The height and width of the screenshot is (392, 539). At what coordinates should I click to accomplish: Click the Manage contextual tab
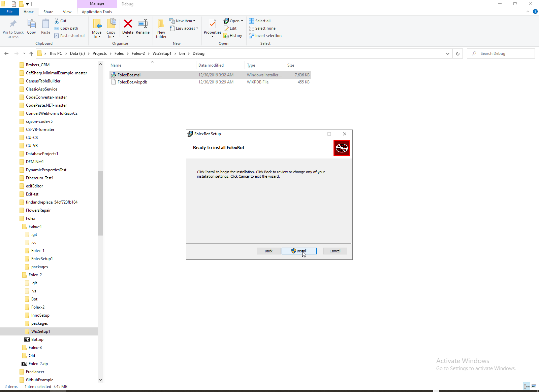coord(97,4)
